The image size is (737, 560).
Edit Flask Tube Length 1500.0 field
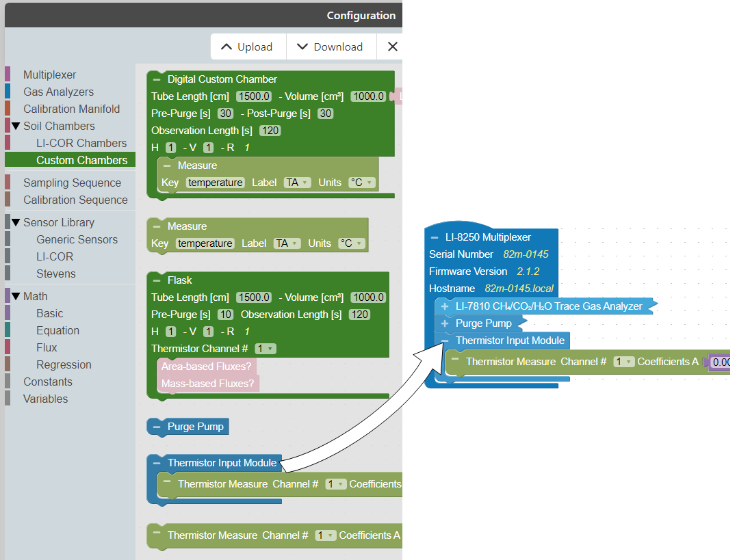pyautogui.click(x=254, y=297)
